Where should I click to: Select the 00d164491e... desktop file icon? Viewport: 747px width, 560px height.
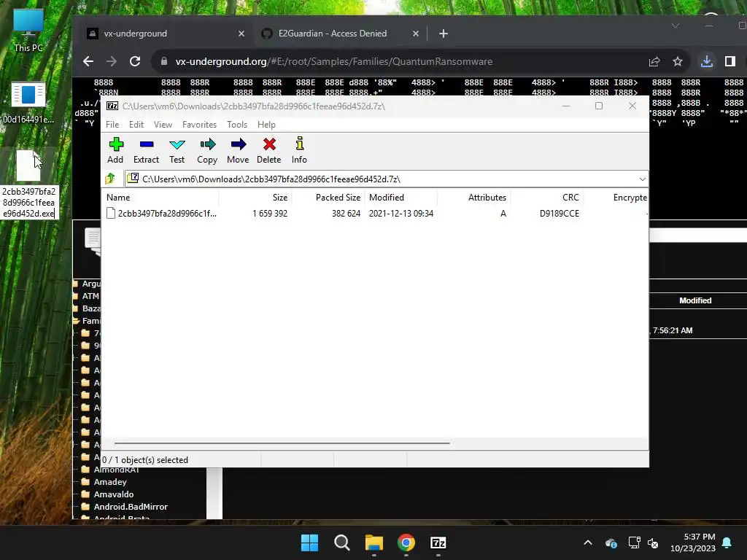pyautogui.click(x=28, y=103)
